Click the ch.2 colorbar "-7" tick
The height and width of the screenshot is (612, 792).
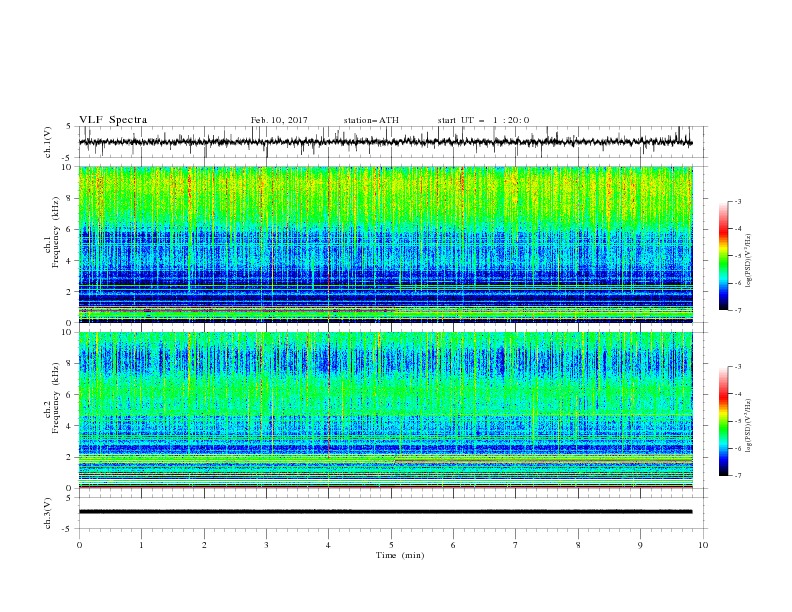coord(738,476)
